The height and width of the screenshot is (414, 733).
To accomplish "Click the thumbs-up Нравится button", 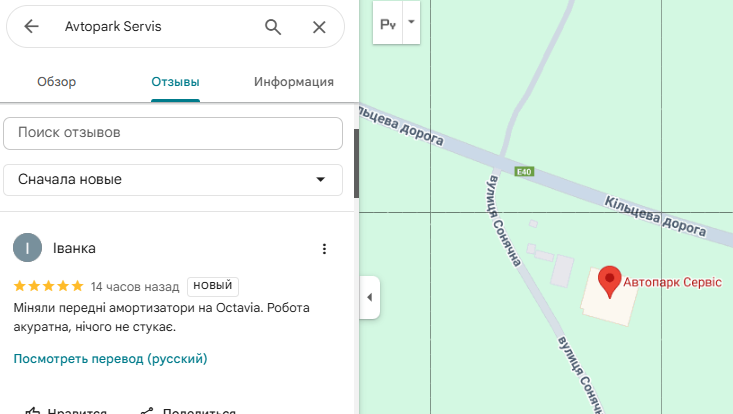I will pos(66,411).
